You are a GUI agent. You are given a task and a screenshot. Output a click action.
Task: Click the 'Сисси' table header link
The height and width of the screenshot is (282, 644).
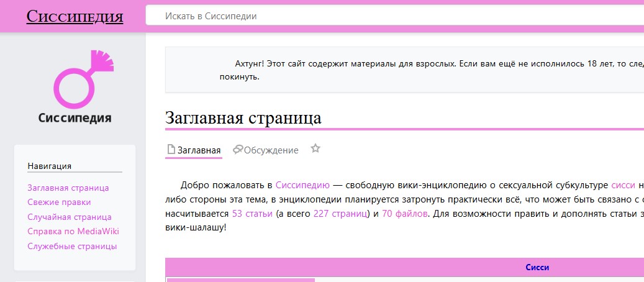[537, 268]
